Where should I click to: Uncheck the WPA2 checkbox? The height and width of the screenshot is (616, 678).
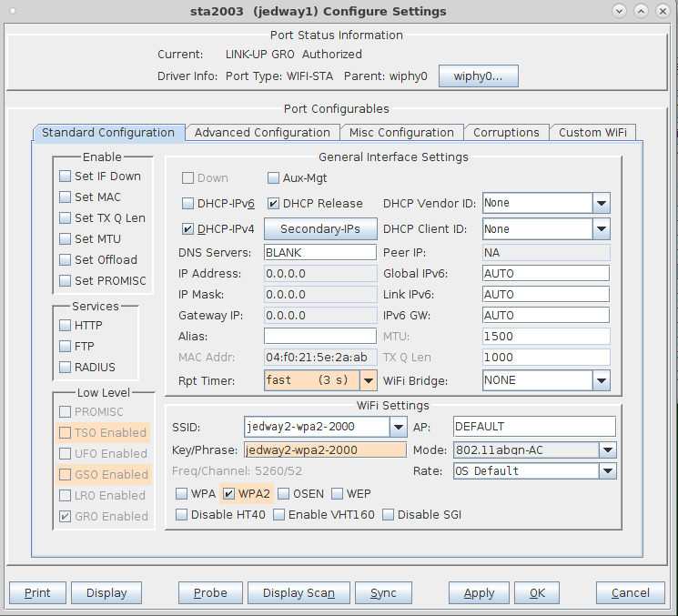click(228, 494)
